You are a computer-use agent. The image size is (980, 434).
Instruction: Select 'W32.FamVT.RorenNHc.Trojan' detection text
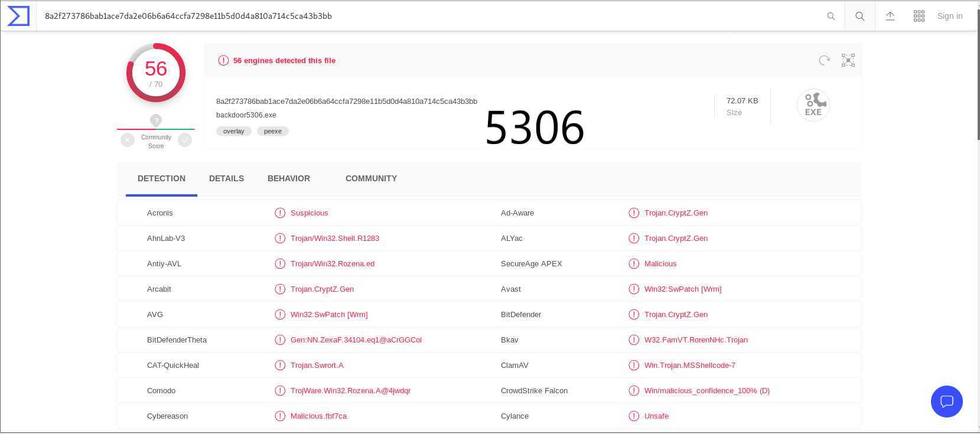[x=696, y=340]
